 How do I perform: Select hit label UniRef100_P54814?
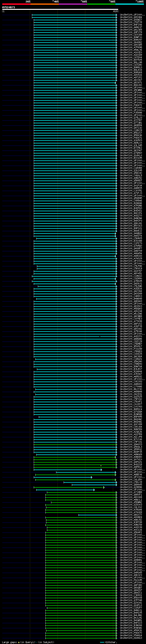(131, 636)
